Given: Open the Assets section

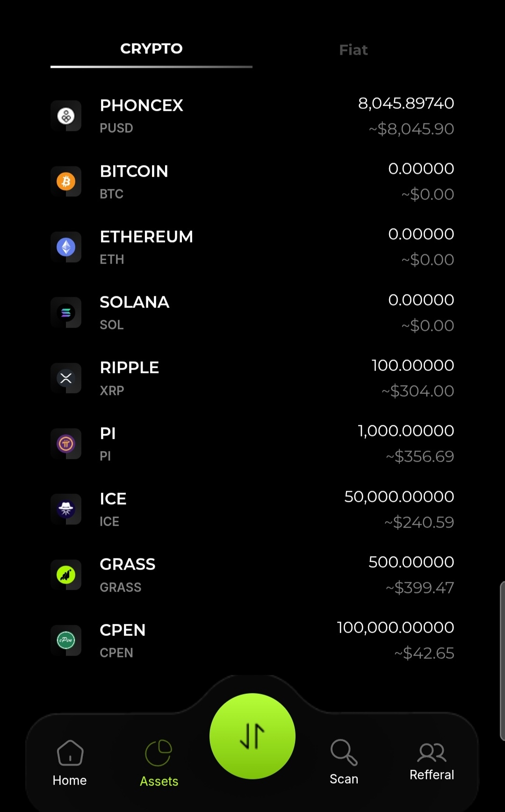Looking at the screenshot, I should (159, 763).
